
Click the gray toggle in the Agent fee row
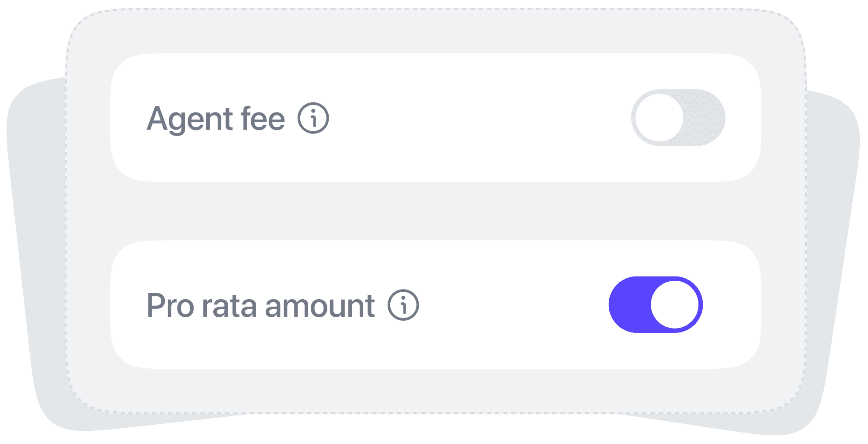[x=677, y=118]
